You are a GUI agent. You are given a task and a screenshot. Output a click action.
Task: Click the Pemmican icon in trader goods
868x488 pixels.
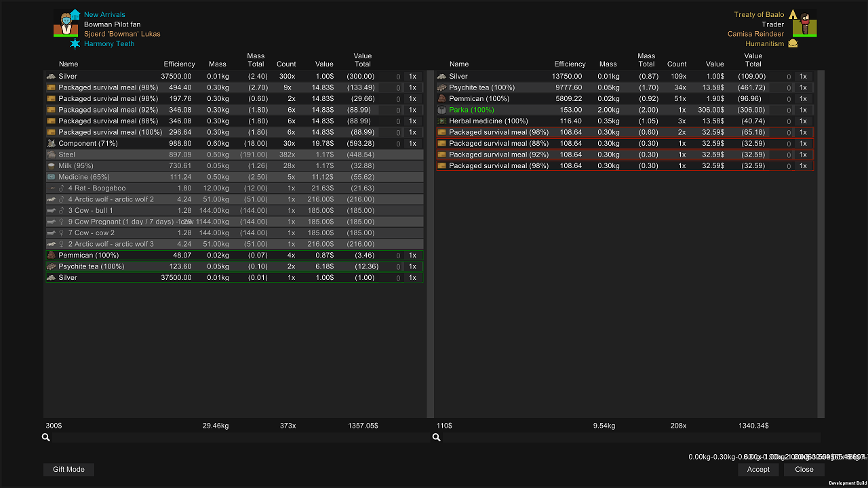[x=441, y=98]
